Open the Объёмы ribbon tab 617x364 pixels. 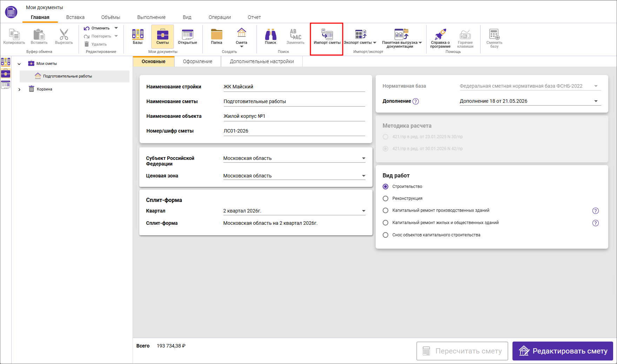tap(111, 17)
